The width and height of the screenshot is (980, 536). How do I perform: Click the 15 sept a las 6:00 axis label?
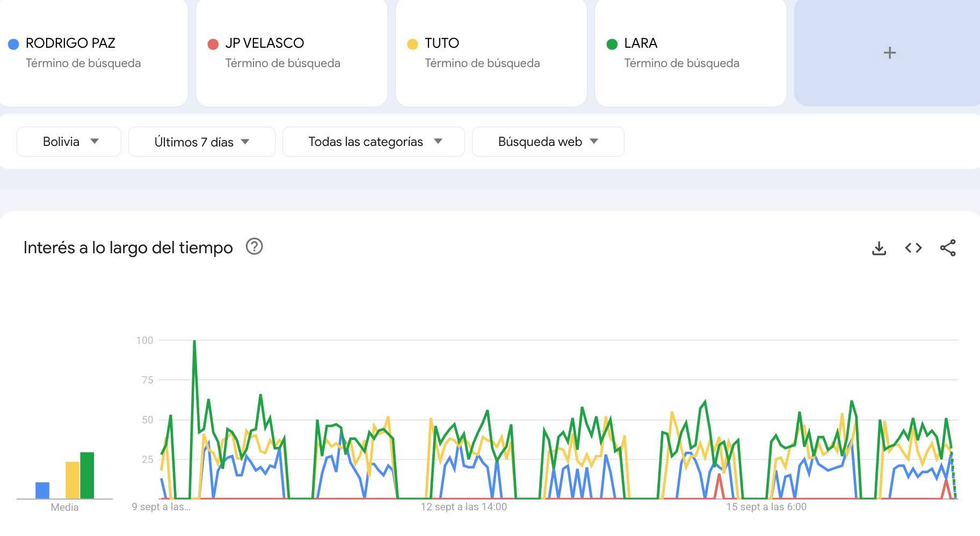766,507
